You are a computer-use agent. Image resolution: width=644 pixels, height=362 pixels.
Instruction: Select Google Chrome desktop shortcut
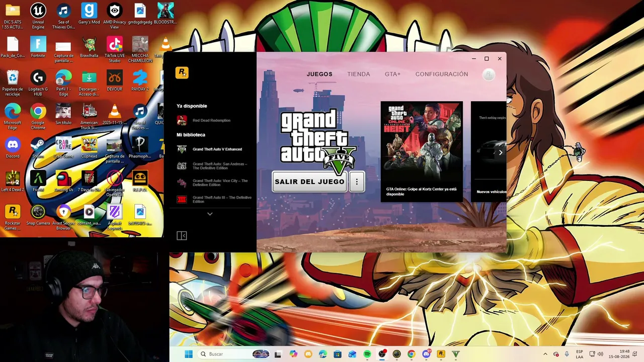[38, 117]
